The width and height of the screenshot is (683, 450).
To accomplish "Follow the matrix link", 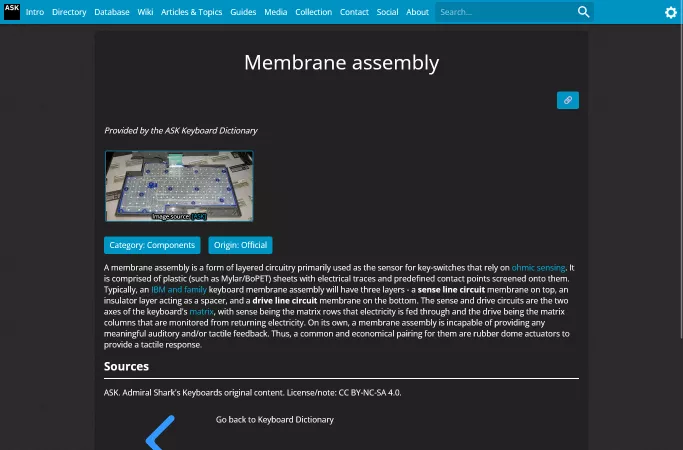I will point(201,311).
